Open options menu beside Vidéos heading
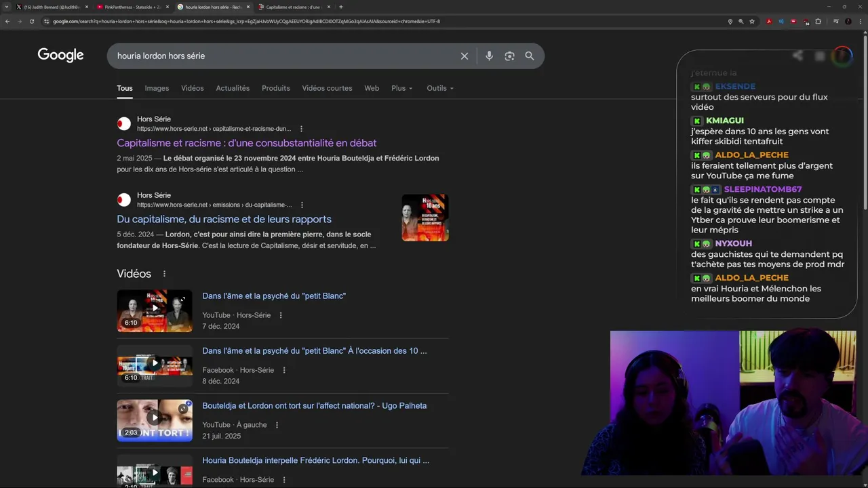 pos(164,274)
